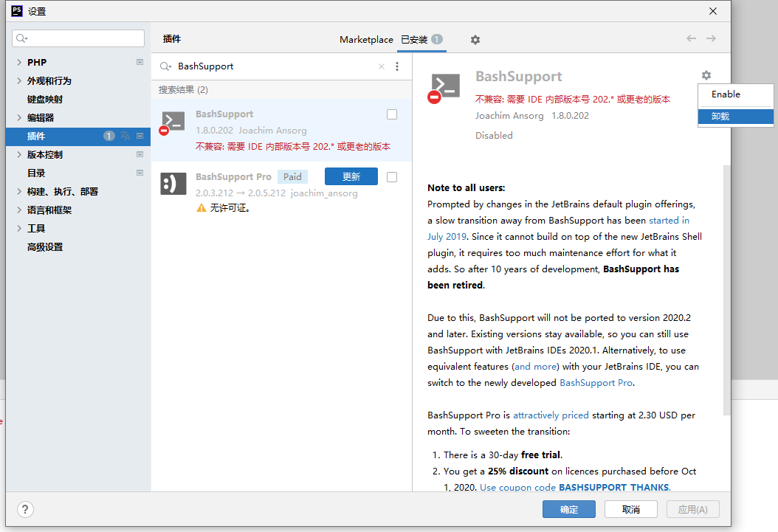Click the PhpStorm logo in title bar
Viewport: 778px width, 532px height.
(x=17, y=11)
